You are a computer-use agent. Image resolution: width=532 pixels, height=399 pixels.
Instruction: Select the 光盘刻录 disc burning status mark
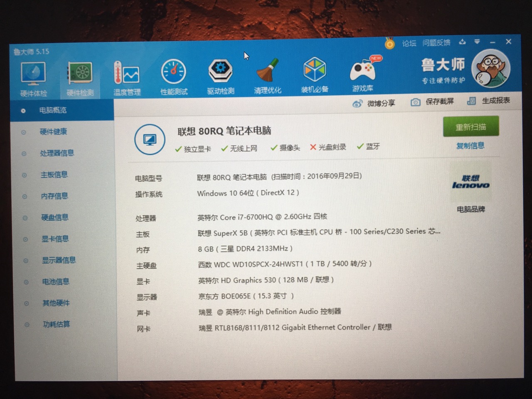coord(328,147)
